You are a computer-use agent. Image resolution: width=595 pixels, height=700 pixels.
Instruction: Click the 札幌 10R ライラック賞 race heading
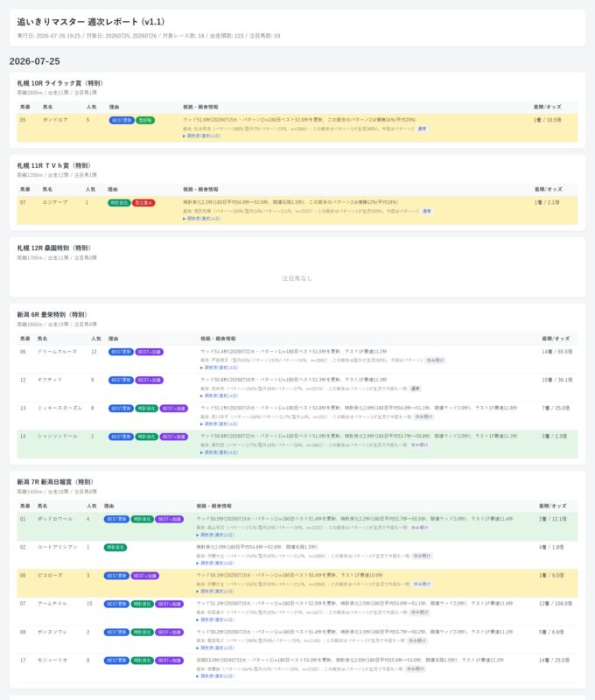pos(59,83)
